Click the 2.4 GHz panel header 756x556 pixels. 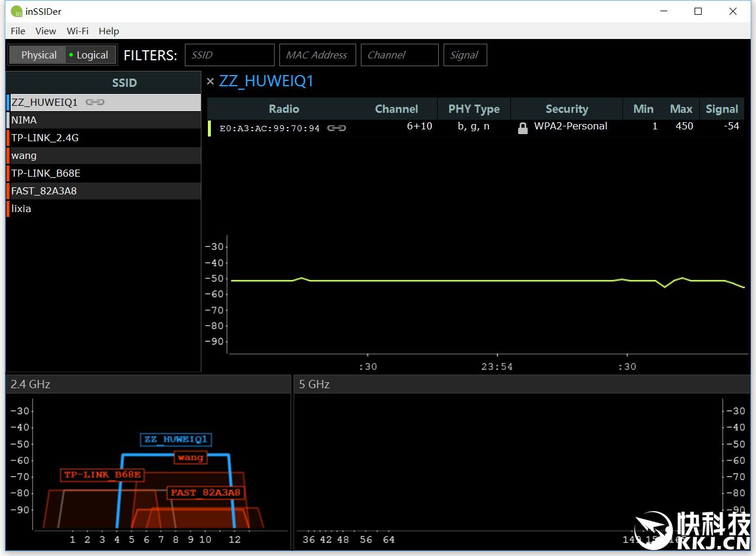(x=148, y=384)
